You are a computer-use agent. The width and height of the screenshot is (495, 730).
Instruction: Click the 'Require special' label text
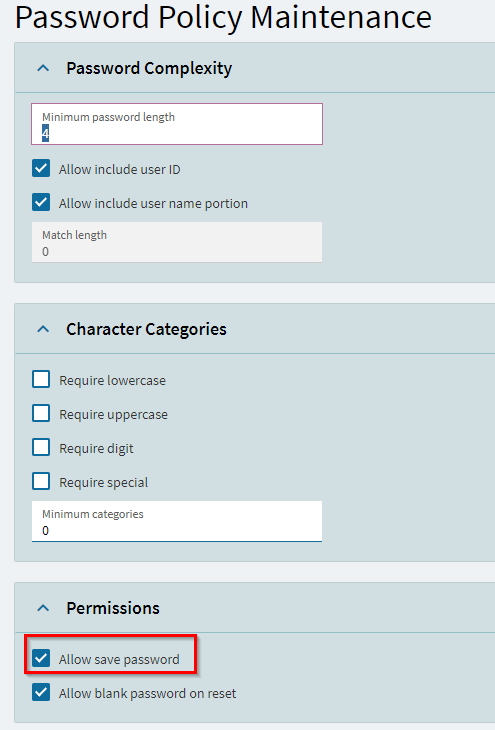pyautogui.click(x=103, y=483)
